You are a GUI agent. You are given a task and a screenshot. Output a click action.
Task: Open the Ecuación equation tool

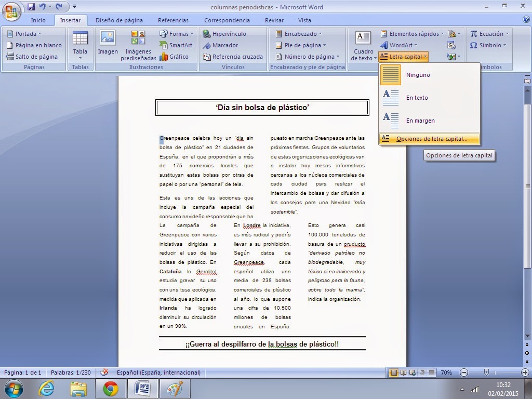(x=492, y=33)
